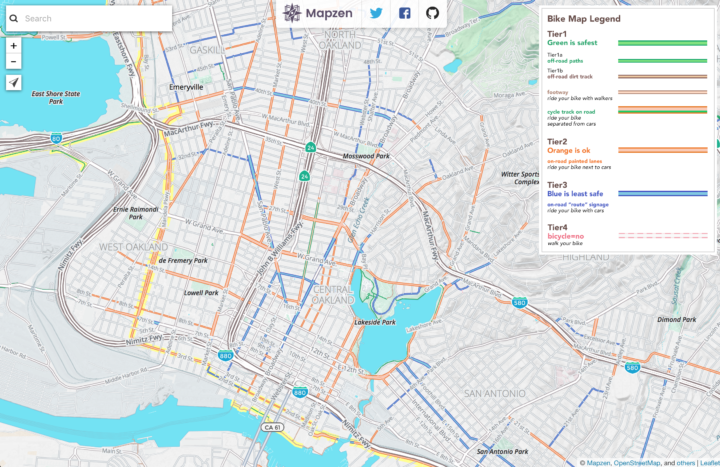Click the SAN ANTONIO district label
Viewport: 720px width, 467px height.
tap(495, 394)
